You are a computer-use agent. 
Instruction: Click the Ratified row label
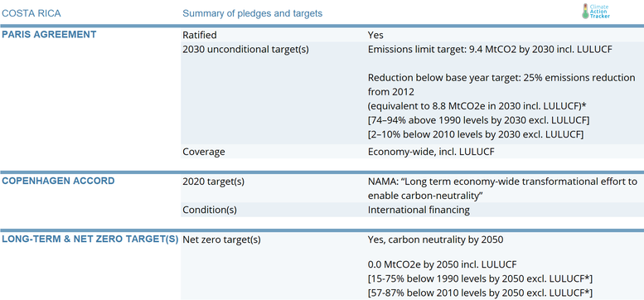coord(200,36)
